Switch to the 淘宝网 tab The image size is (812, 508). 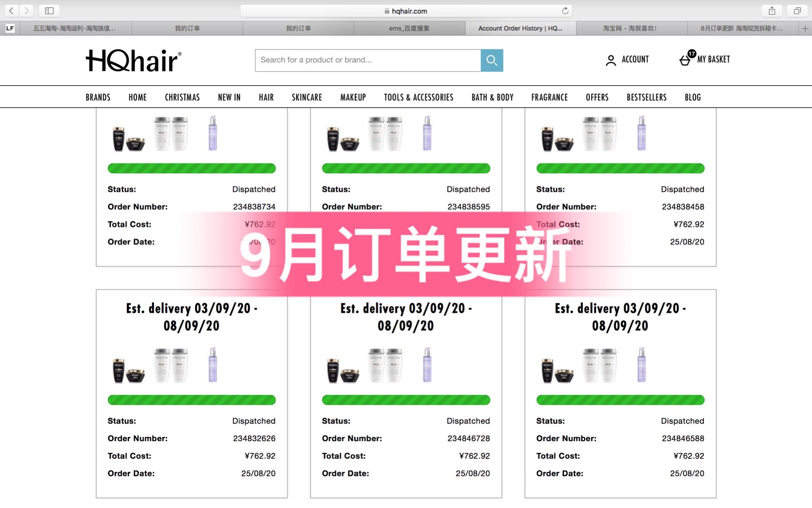coord(630,28)
